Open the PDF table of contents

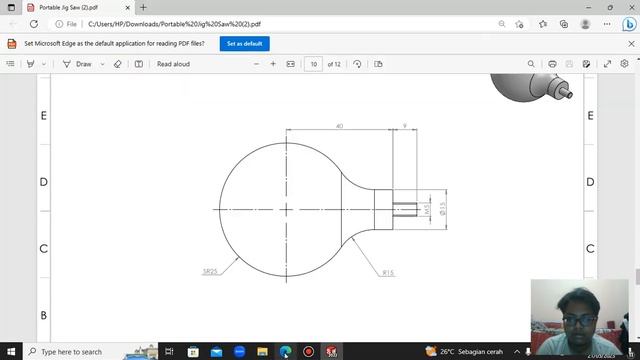pyautogui.click(x=11, y=64)
